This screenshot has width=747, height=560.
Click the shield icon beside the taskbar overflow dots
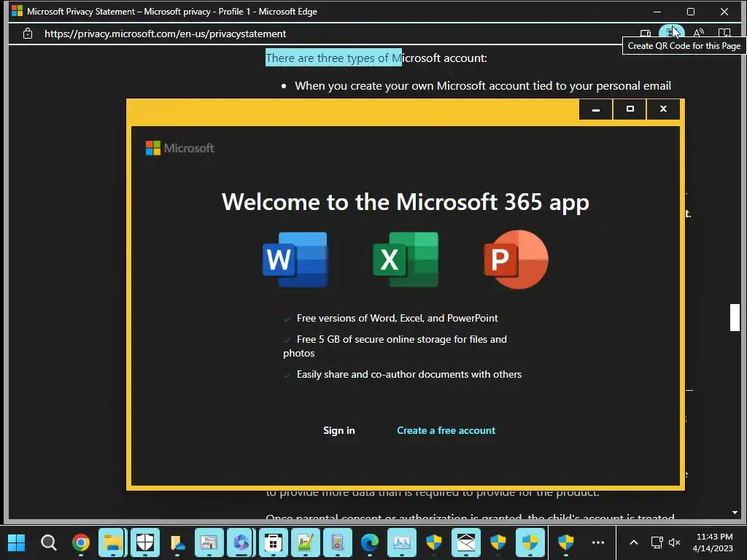coord(565,542)
